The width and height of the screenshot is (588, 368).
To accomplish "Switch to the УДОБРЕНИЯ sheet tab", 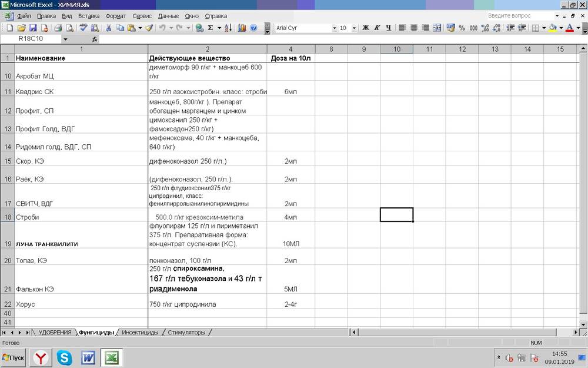I will pyautogui.click(x=55, y=333).
